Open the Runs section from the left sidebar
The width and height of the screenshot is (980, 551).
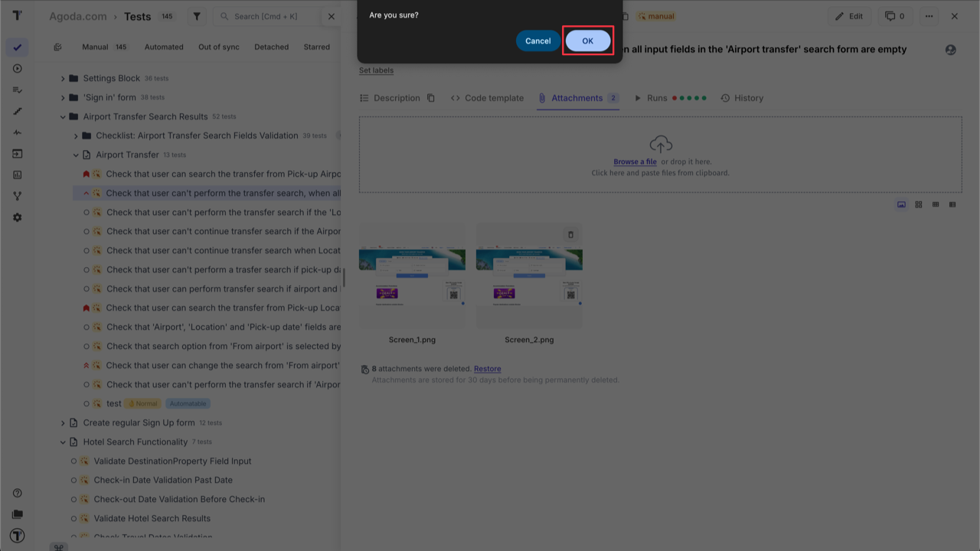pyautogui.click(x=17, y=68)
